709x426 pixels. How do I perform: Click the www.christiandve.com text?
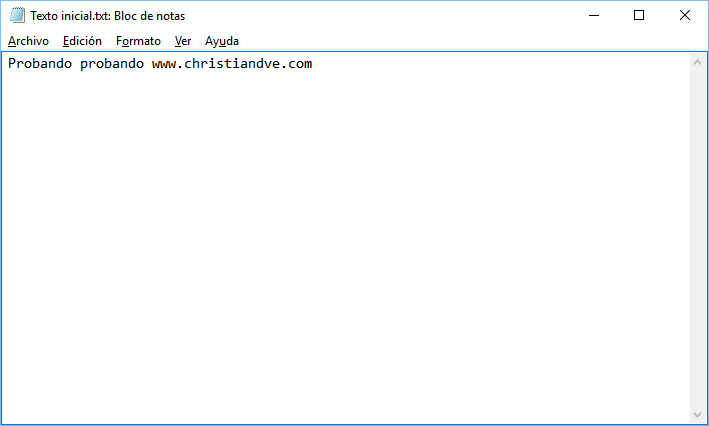pos(232,64)
